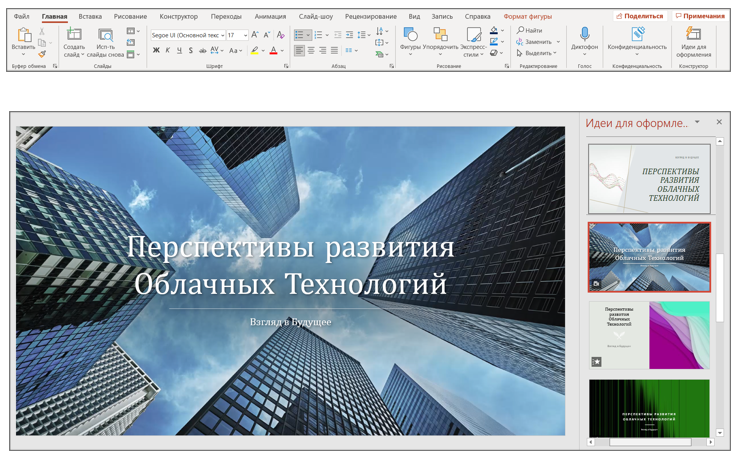Click Найти magnifier search icon
The image size is (739, 462).
click(521, 30)
